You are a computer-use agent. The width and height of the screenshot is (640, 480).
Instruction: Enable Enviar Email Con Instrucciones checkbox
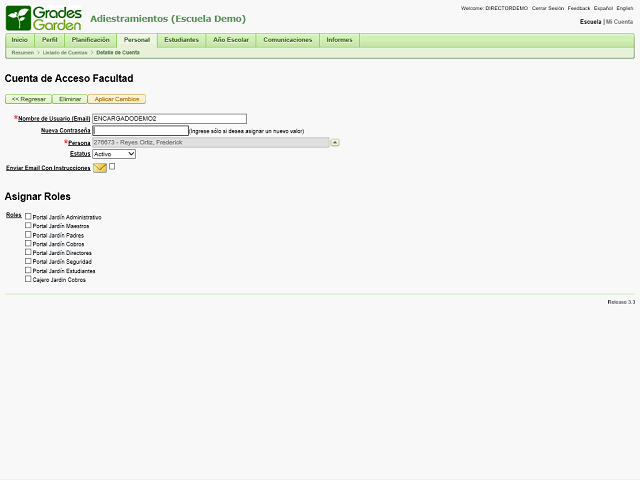[112, 167]
